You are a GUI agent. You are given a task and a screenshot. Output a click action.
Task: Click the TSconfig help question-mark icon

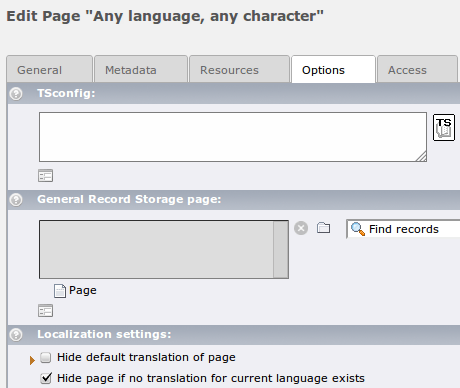16,94
